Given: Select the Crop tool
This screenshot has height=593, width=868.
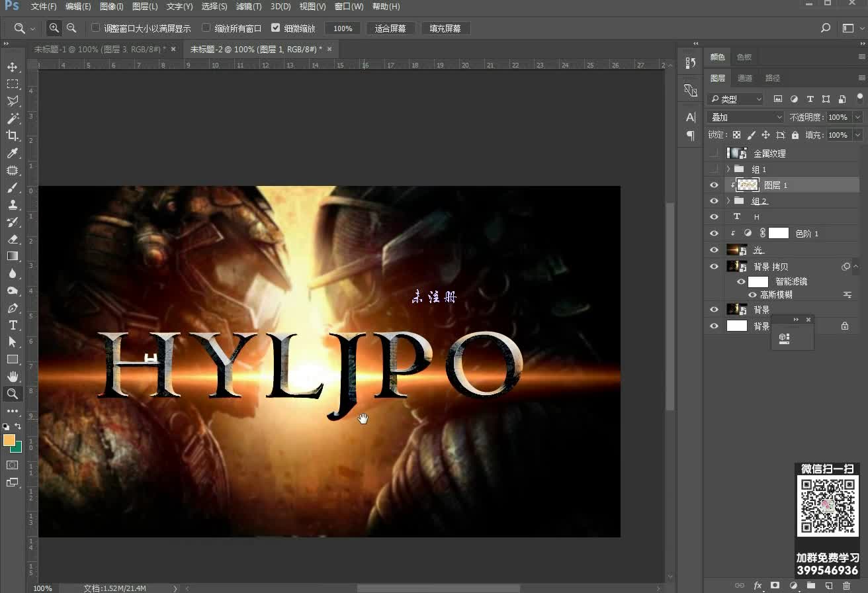Looking at the screenshot, I should (12, 136).
